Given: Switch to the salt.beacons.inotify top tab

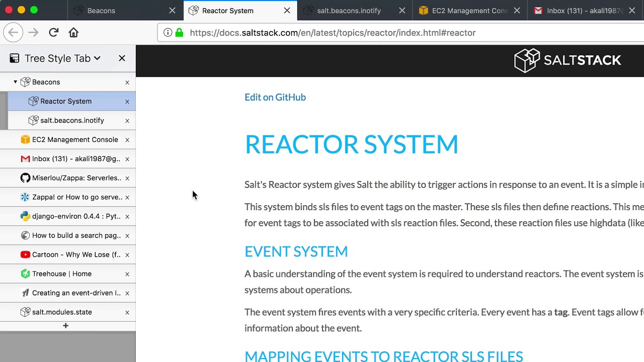Looking at the screenshot, I should 355,10.
